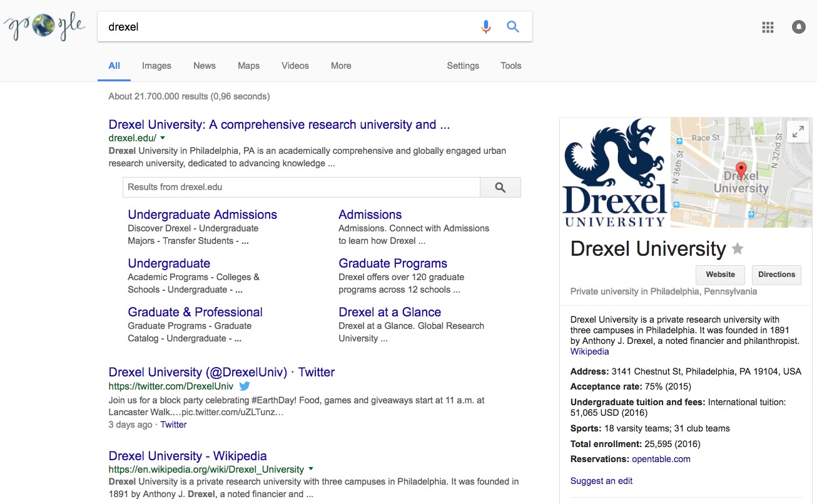Switch to the Images tab
The image size is (817, 504).
pyautogui.click(x=156, y=65)
